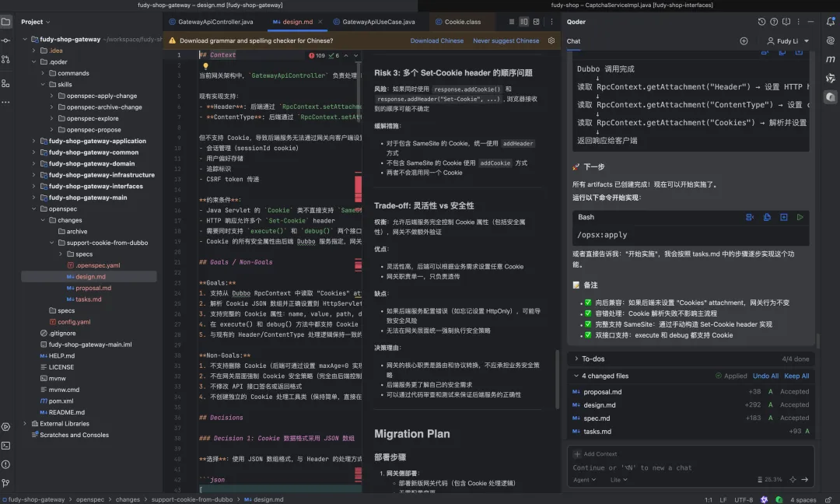
Task: Expand the .idea folder
Action: (x=33, y=51)
